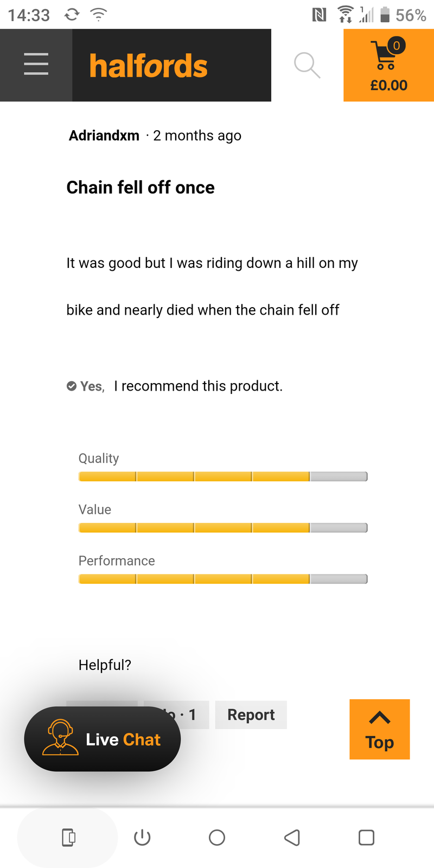Screen dimensions: 434x868
Task: Click the Performance rating bar
Action: (x=222, y=579)
